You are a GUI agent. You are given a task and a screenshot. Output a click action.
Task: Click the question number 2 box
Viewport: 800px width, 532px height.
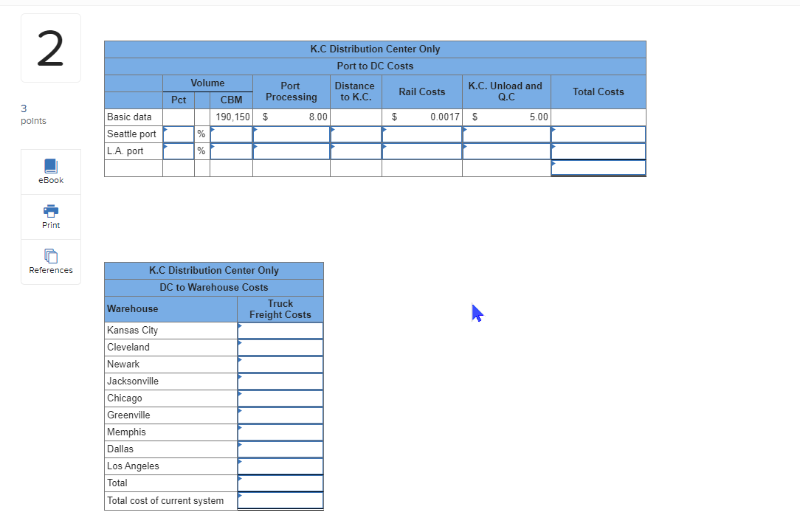[x=50, y=46]
